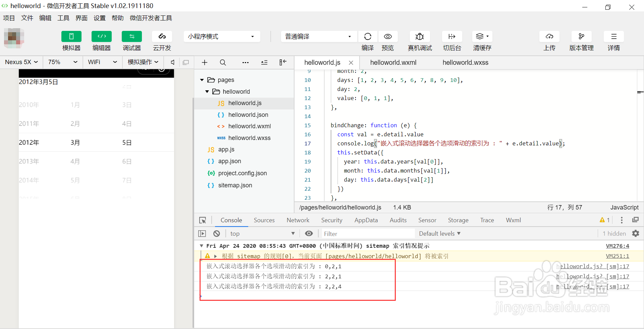The image size is (644, 329).
Task: Click the 清缓存 clear cache icon
Action: coord(482,36)
